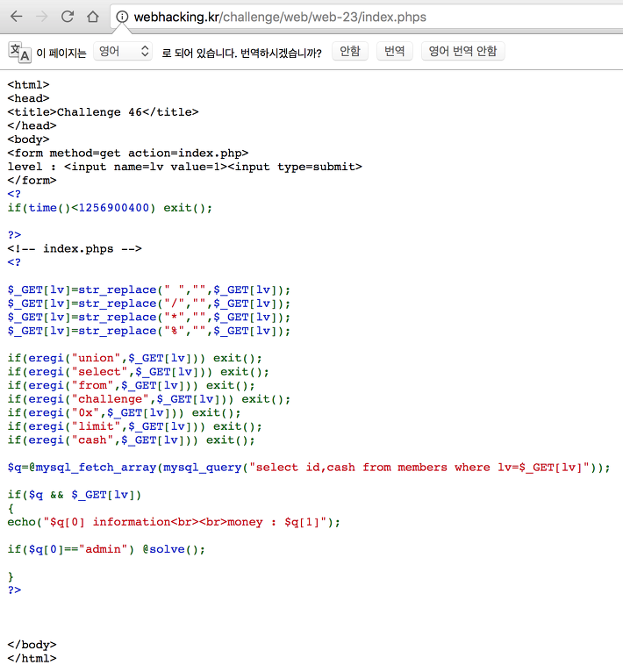Click the level : <input name=lv value=1> line
This screenshot has width=623, height=672.
(185, 168)
